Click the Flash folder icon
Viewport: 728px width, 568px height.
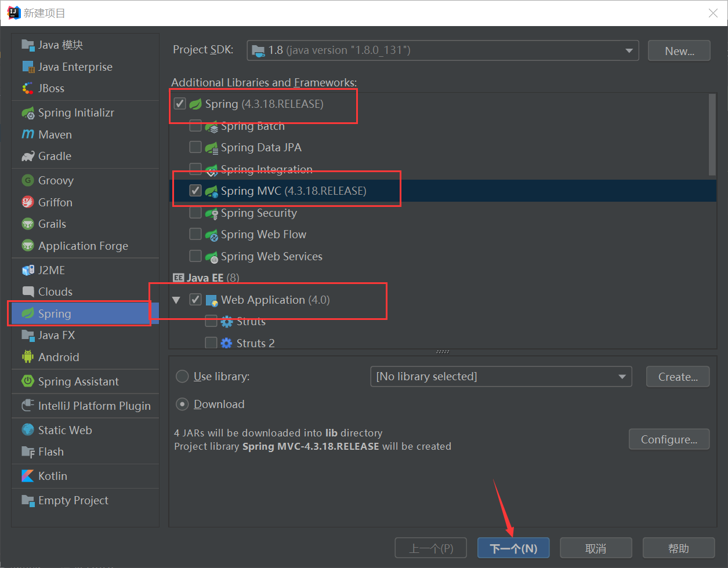28,452
